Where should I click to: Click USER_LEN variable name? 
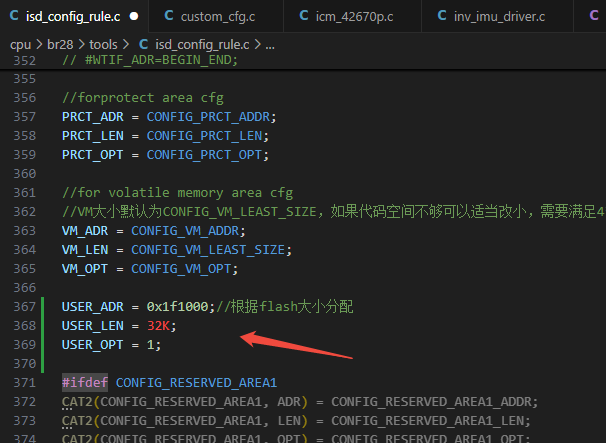tap(93, 325)
